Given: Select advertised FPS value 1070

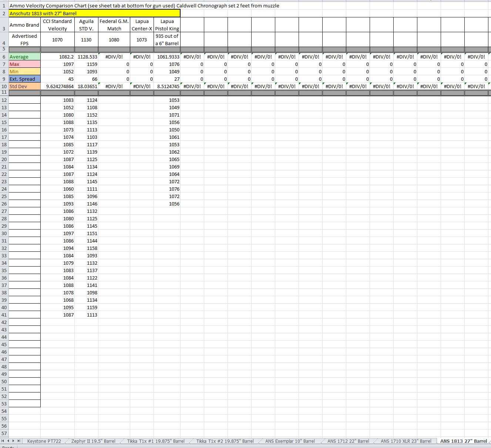Looking at the screenshot, I should click(57, 40).
